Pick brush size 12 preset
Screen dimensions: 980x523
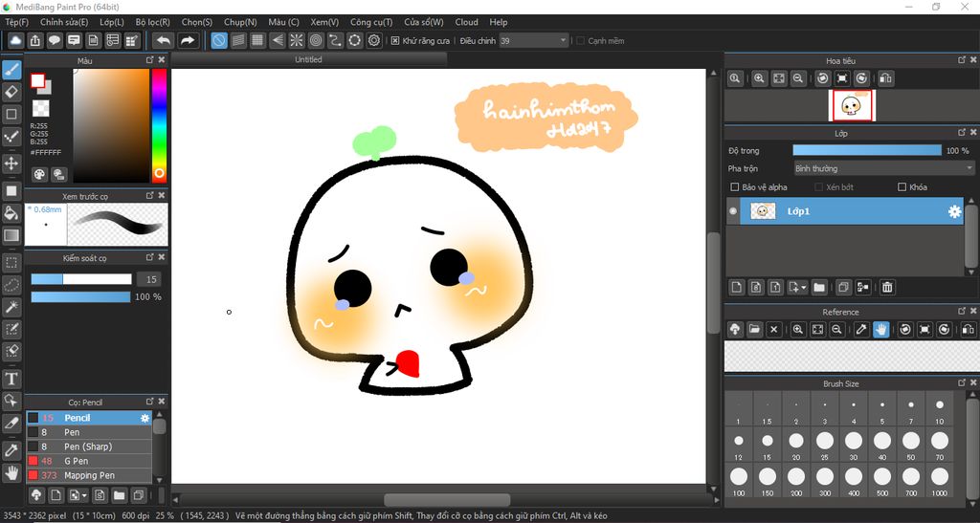pyautogui.click(x=739, y=445)
